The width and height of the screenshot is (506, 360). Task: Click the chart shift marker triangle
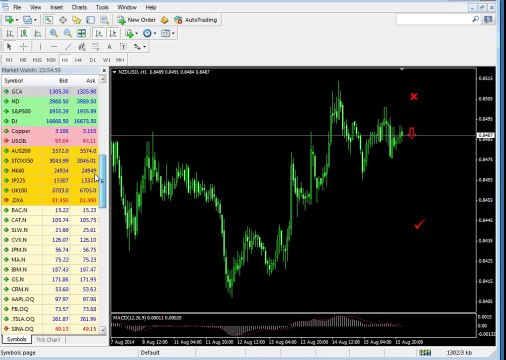tap(402, 69)
